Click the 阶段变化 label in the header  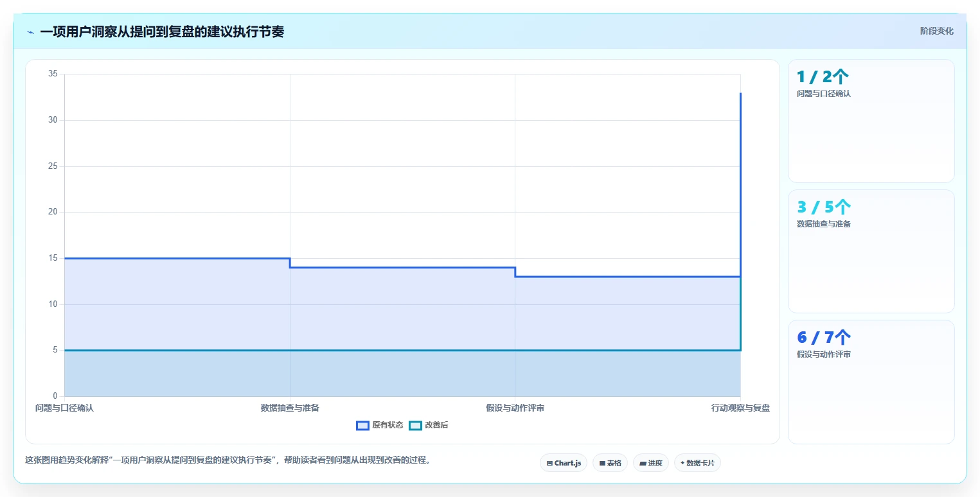point(936,31)
